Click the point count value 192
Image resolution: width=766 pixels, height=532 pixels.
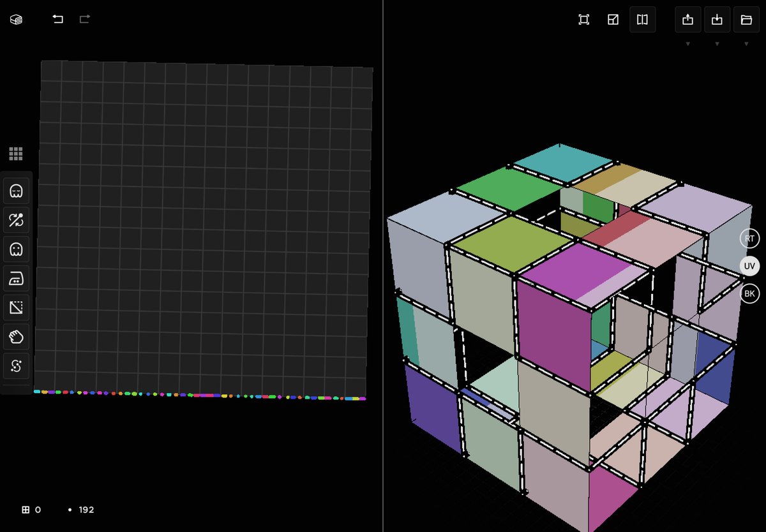[x=86, y=510]
